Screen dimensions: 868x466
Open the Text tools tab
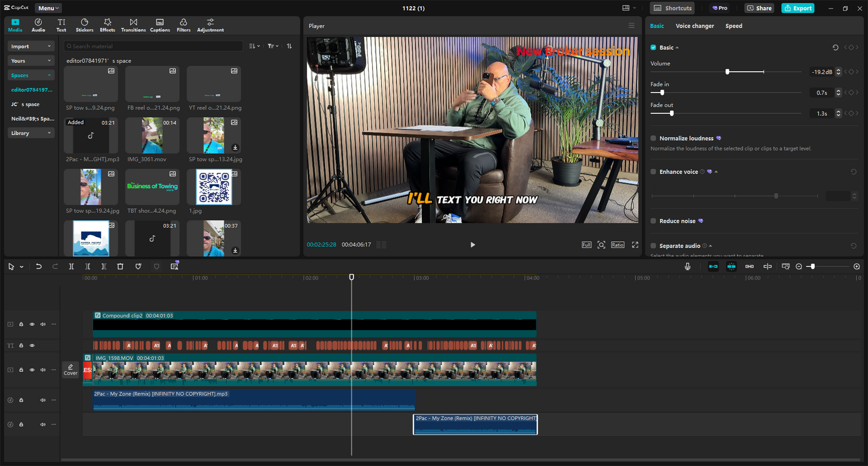click(61, 25)
